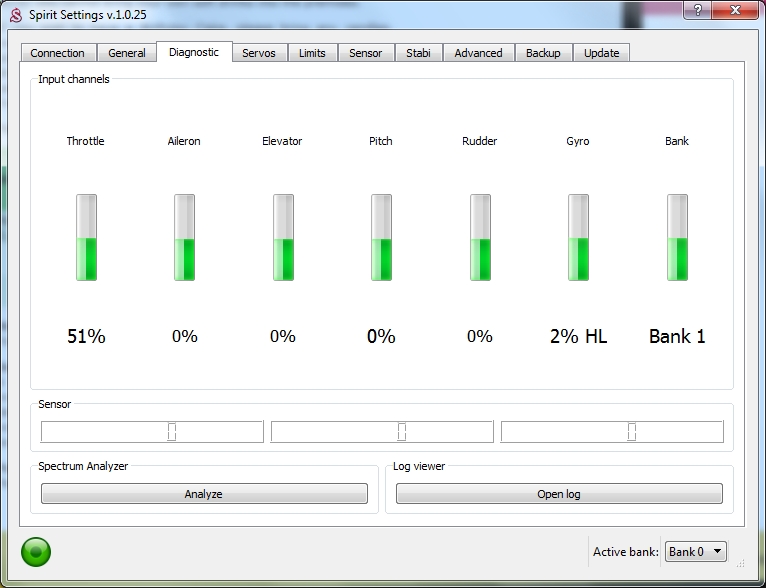
Task: Click the Gyro channel level bar
Action: pyautogui.click(x=578, y=238)
